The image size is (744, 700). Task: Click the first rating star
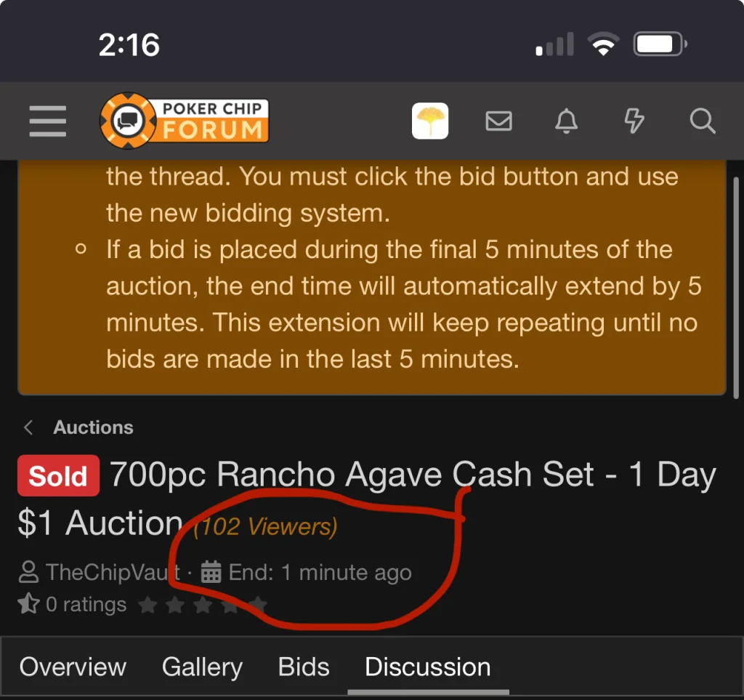pos(147,605)
